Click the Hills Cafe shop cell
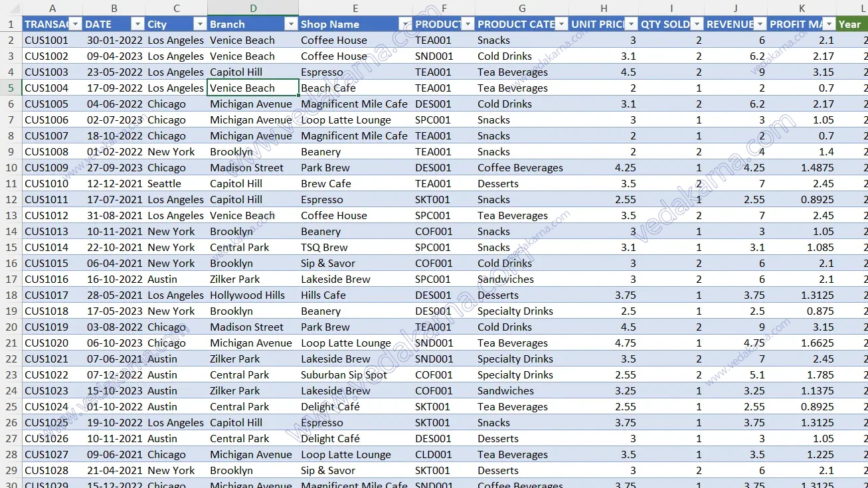 355,295
